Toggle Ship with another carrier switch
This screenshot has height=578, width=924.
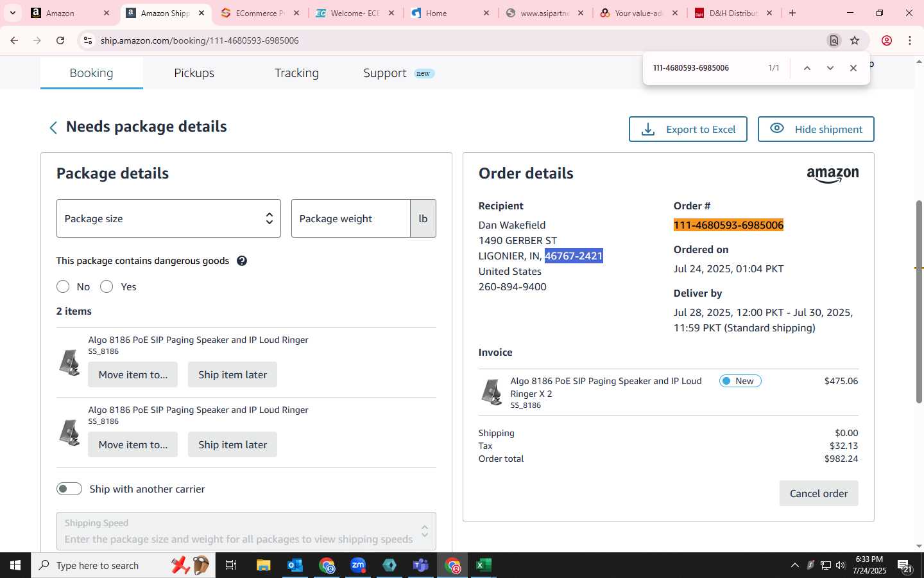pos(69,489)
